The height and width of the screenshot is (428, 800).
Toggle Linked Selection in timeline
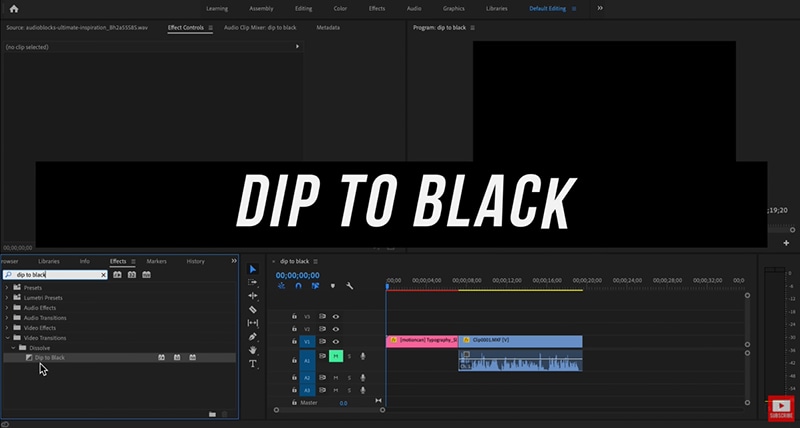[x=315, y=286]
